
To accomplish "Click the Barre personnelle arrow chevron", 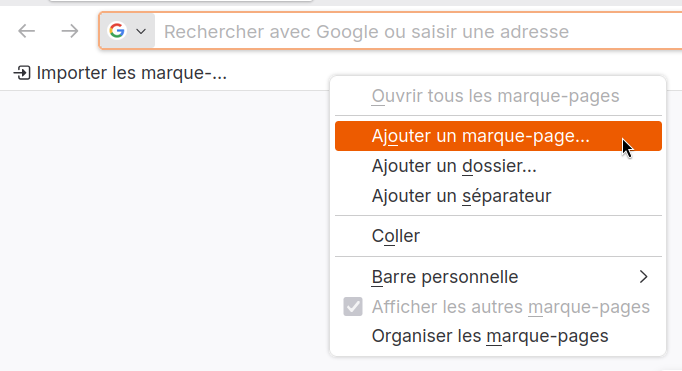I will click(x=644, y=277).
